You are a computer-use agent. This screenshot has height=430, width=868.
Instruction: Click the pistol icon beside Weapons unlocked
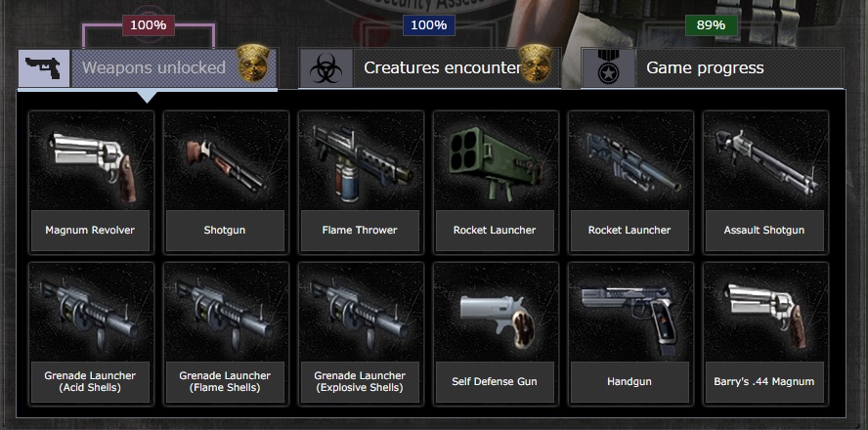click(x=44, y=68)
